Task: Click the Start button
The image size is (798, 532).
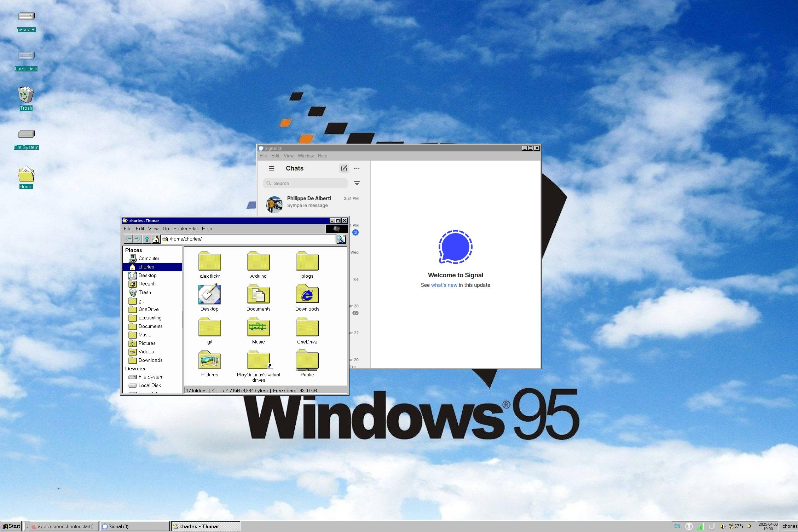Action: (x=11, y=526)
